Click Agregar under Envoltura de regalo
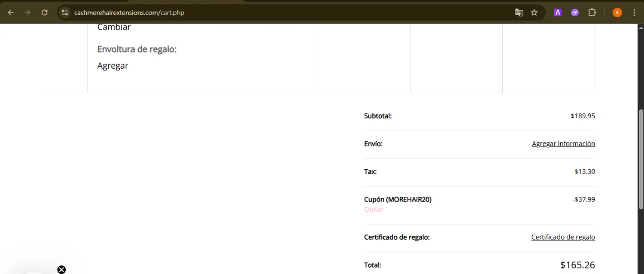Viewport: 644px width, 274px height. coord(112,66)
